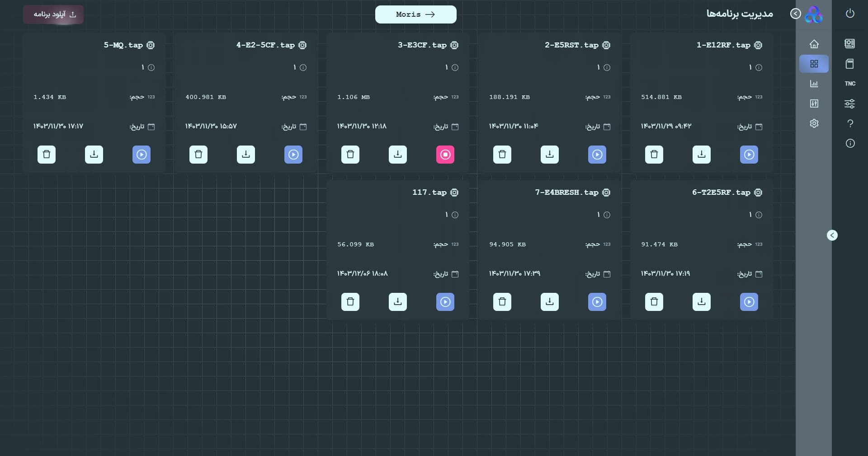Click the back arrow next to the logo
Screen dimensions: 868x456
point(796,14)
